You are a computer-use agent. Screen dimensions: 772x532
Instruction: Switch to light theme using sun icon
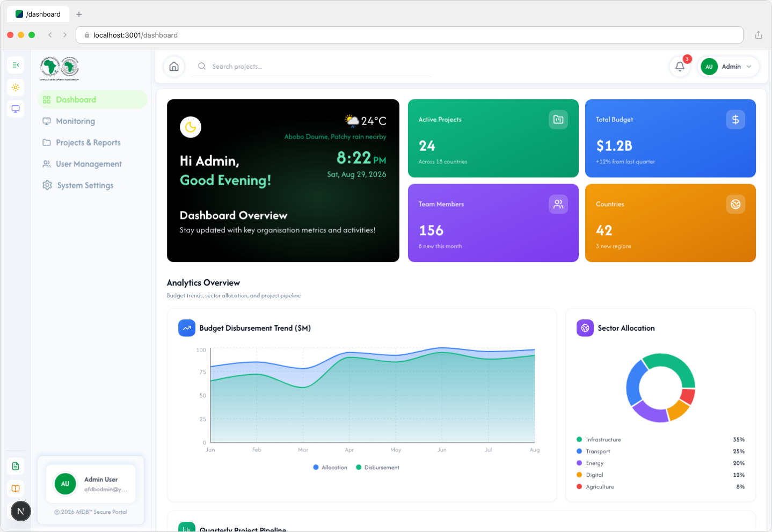[16, 87]
